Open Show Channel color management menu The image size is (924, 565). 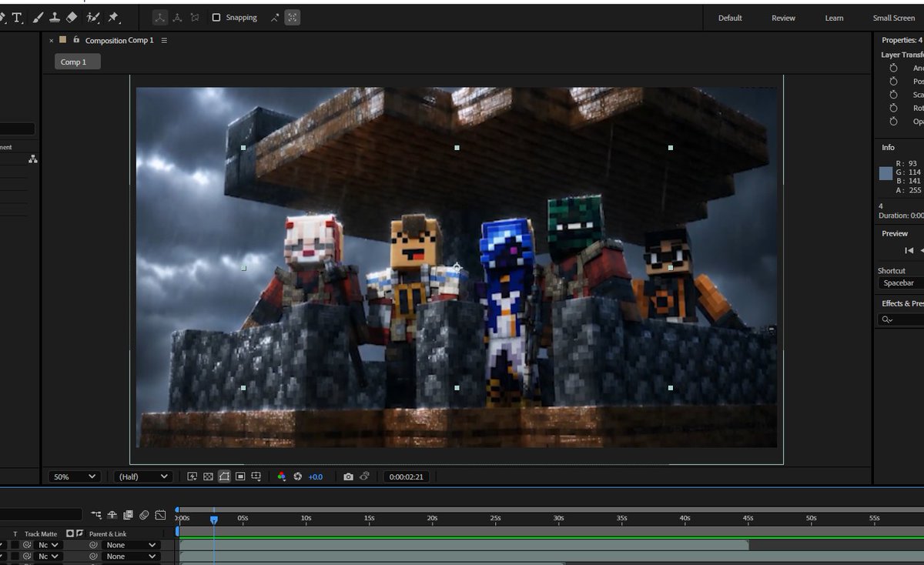[281, 476]
